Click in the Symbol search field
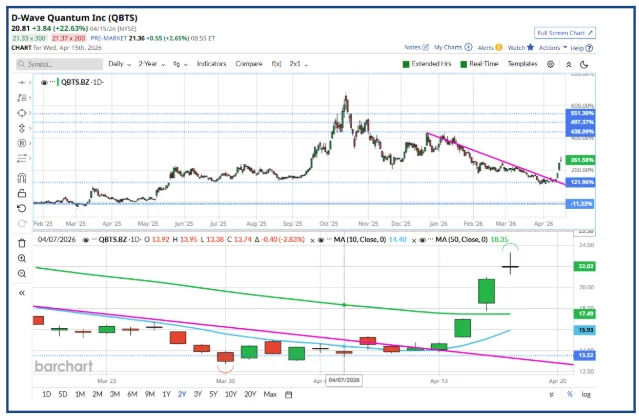 click(59, 64)
